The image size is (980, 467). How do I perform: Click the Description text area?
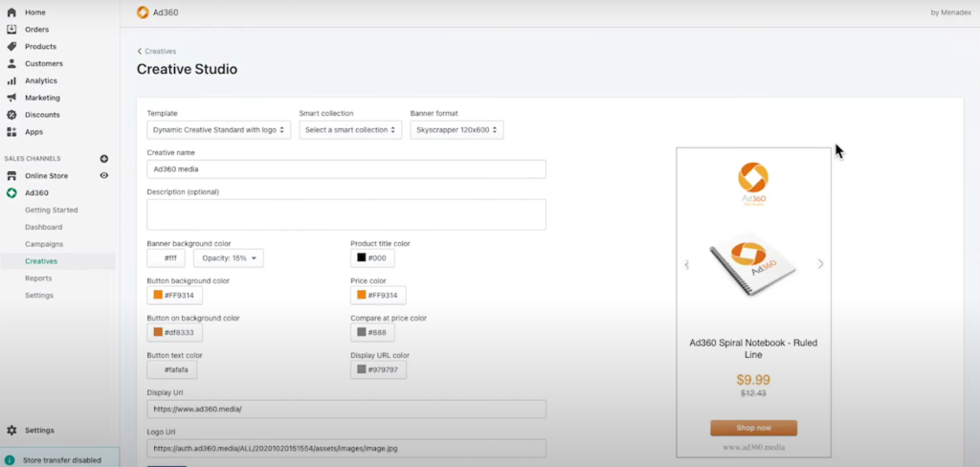pyautogui.click(x=346, y=214)
